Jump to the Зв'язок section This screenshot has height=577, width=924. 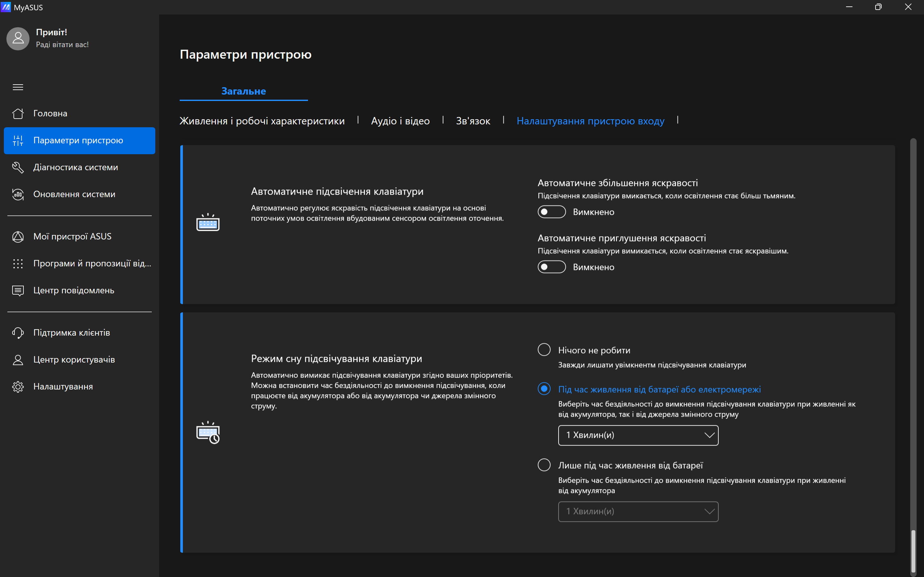473,121
